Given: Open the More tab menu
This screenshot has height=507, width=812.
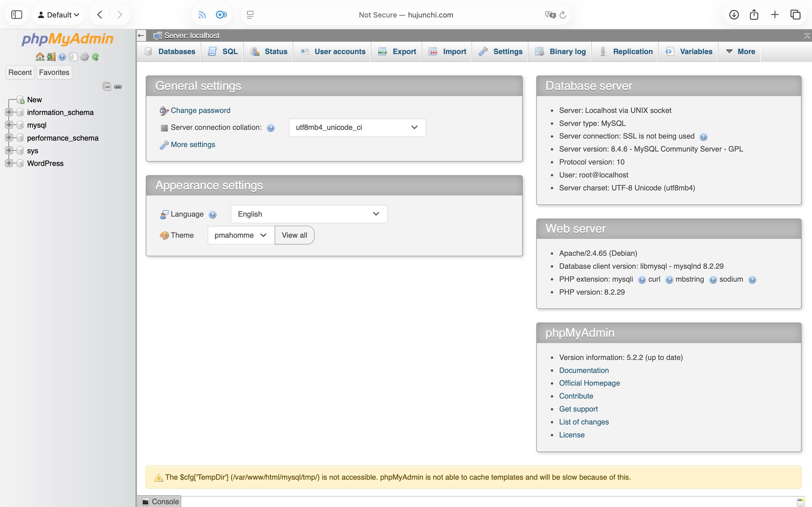Looking at the screenshot, I should 741,51.
